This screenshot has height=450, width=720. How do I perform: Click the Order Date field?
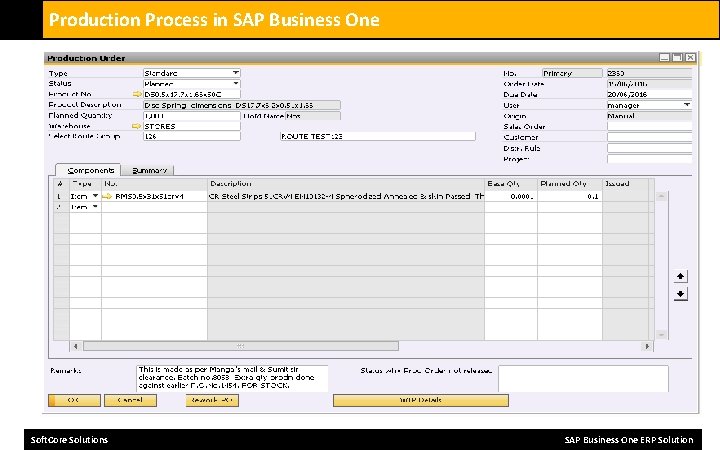pyautogui.click(x=649, y=84)
